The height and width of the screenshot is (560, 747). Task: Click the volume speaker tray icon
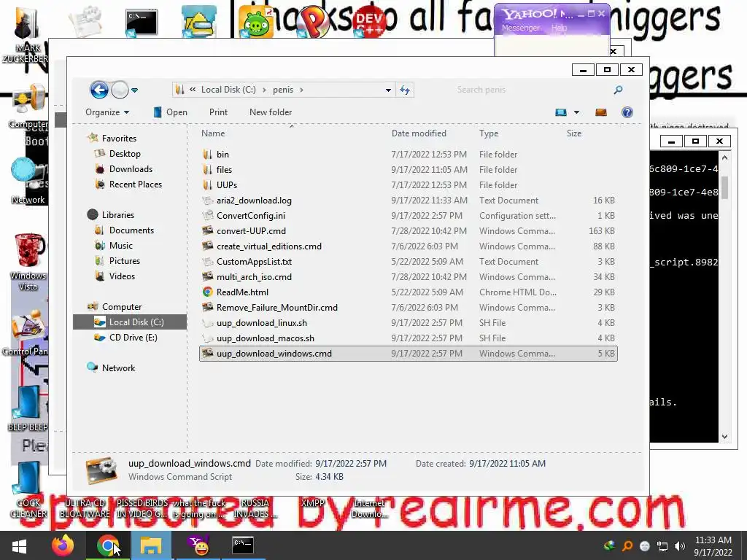[x=680, y=545]
